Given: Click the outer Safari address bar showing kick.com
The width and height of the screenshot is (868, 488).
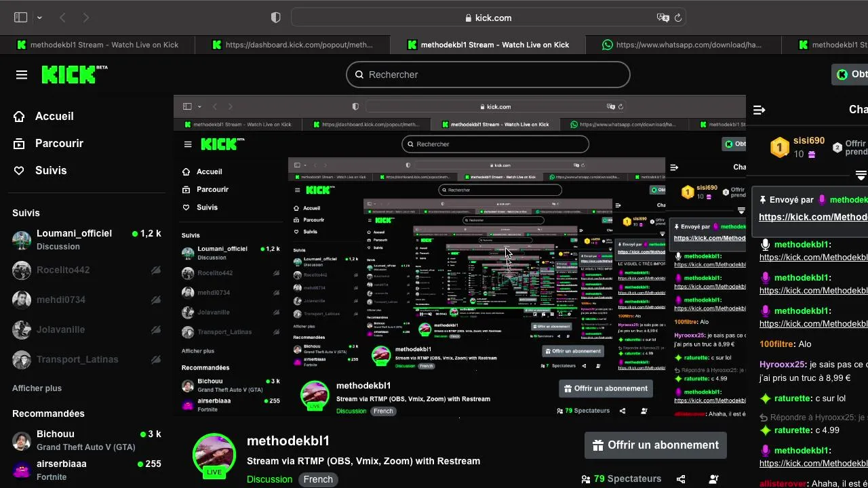Looking at the screenshot, I should [x=488, y=18].
